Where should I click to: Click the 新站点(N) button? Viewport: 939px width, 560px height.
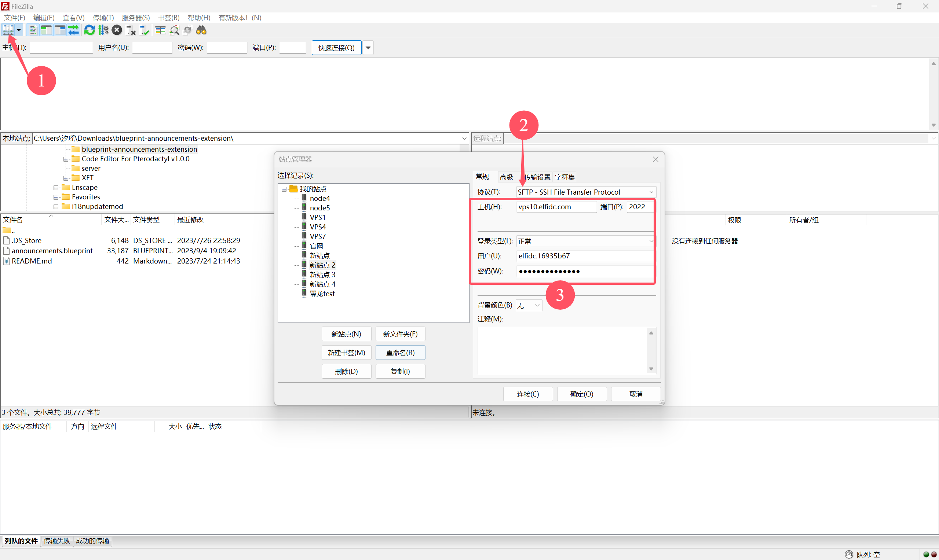click(346, 334)
